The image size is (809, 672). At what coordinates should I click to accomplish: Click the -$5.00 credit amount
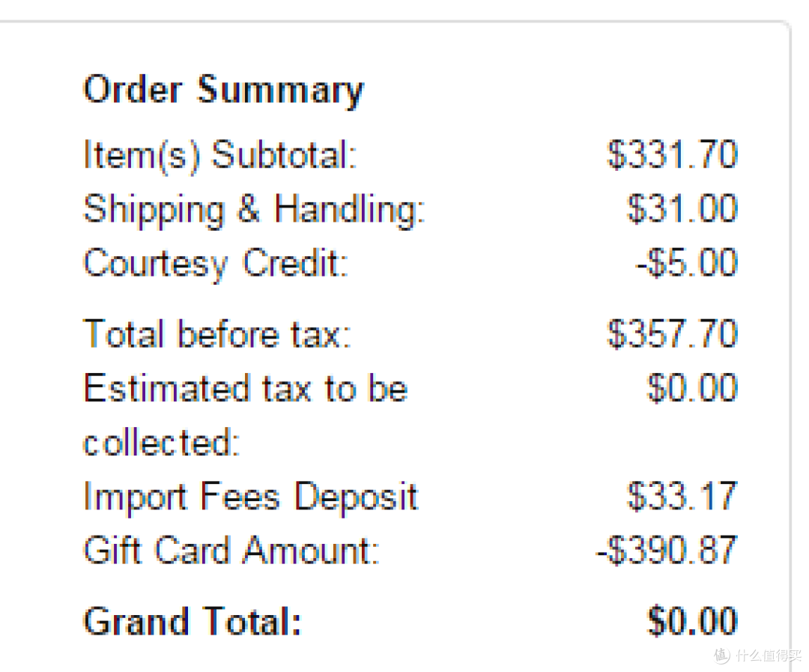tap(687, 263)
